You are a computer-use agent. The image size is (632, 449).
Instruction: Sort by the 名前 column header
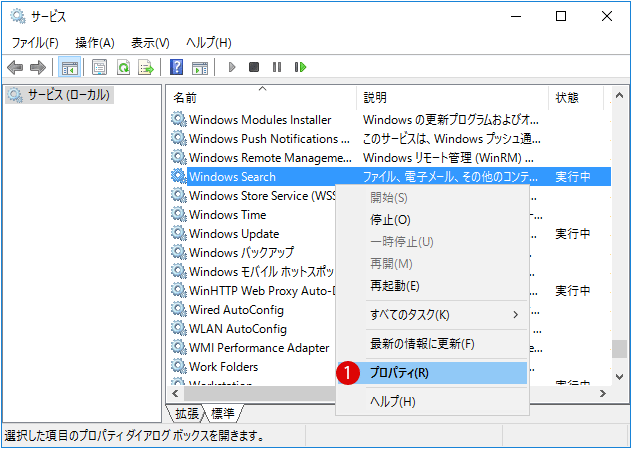click(261, 98)
